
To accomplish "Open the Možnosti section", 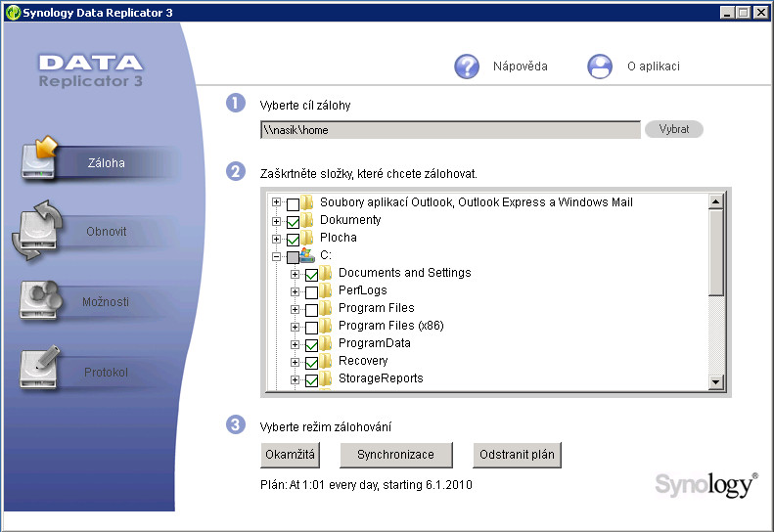I will pos(106,301).
